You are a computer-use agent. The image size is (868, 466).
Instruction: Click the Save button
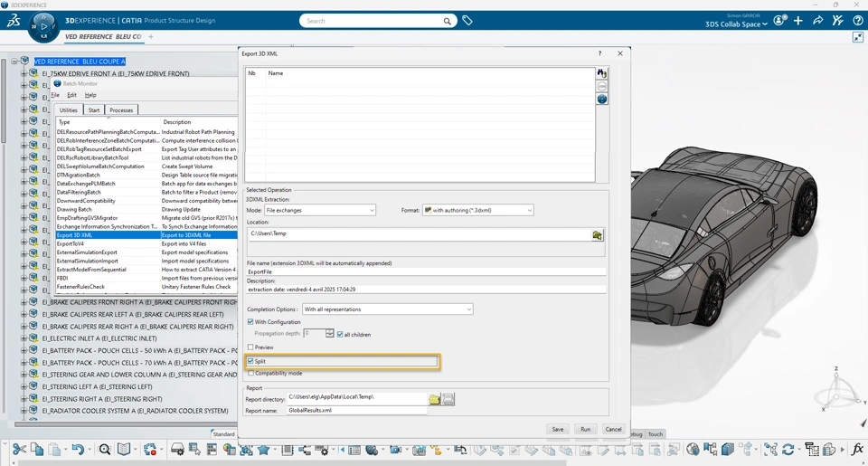tap(558, 429)
